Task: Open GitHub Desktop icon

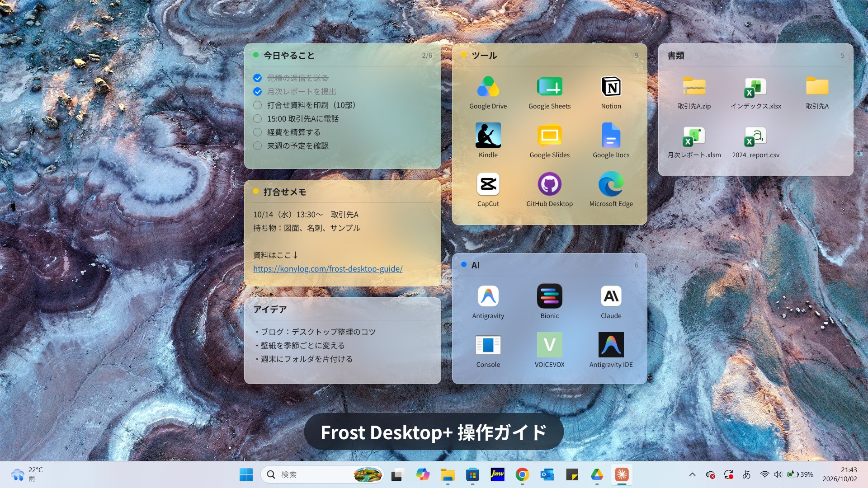Action: tap(549, 184)
